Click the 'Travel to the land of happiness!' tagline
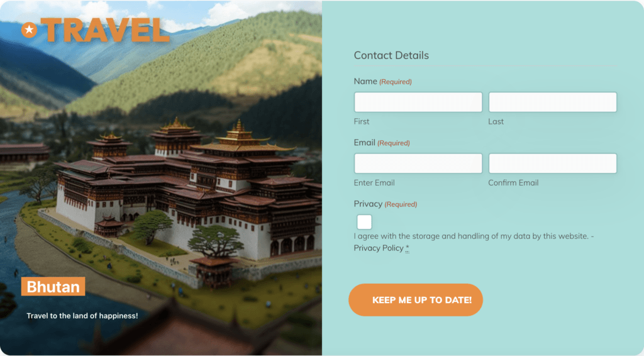The image size is (644, 356). (82, 316)
